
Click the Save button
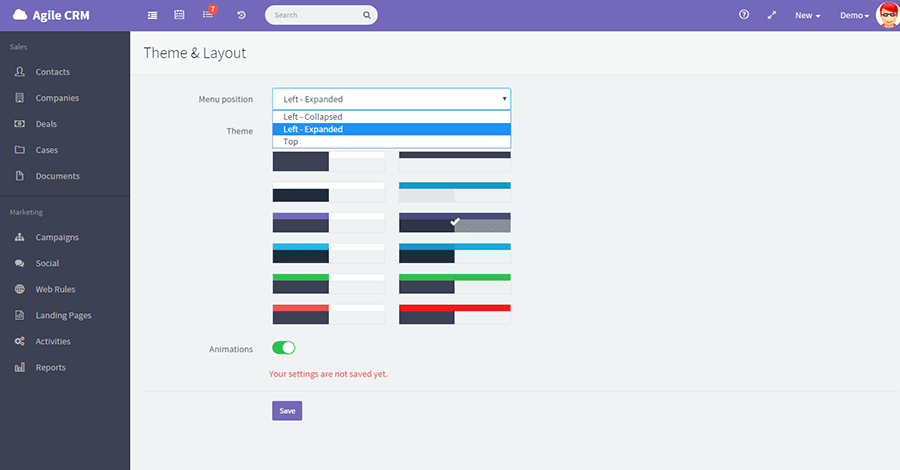[x=287, y=411]
